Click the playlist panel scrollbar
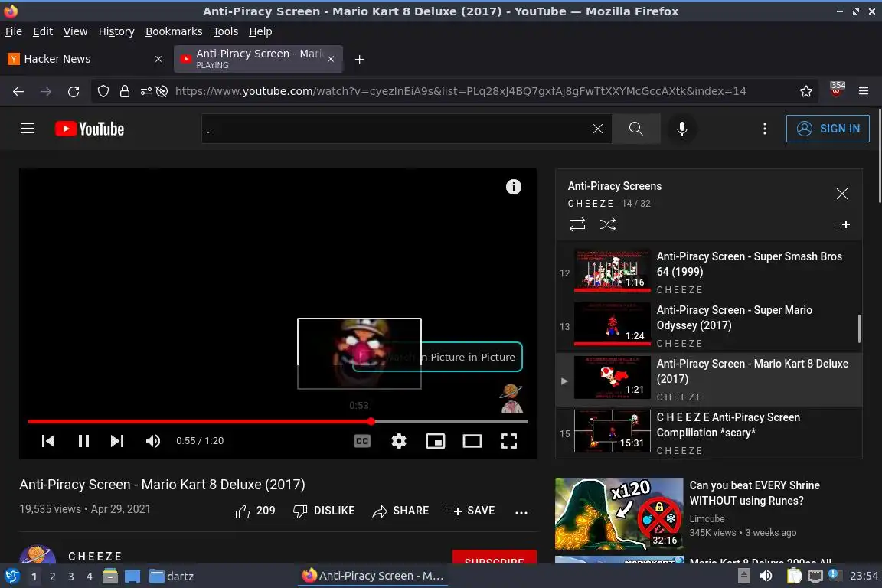 (x=859, y=328)
